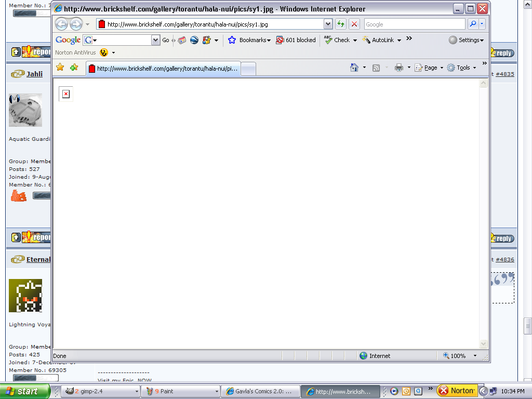Open the recent pages dropdown arrow
The image size is (532, 399).
(87, 24)
